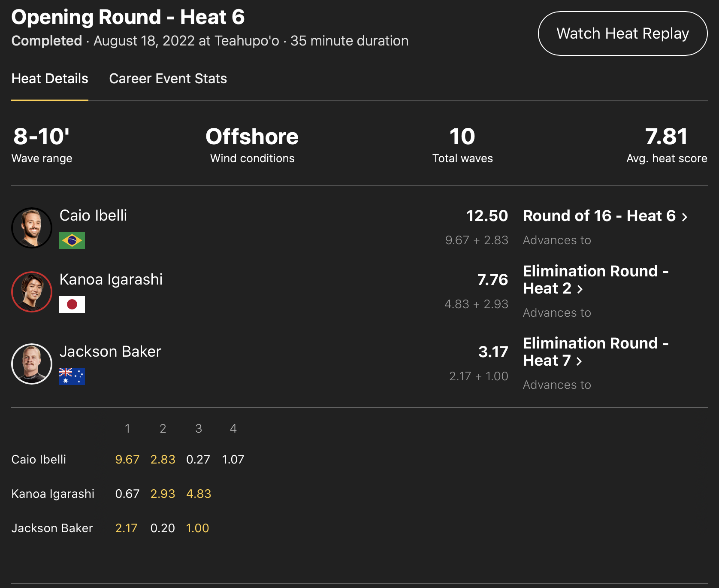The image size is (719, 588).
Task: Click the Kanoa Igarashi name heading
Action: coord(111,279)
